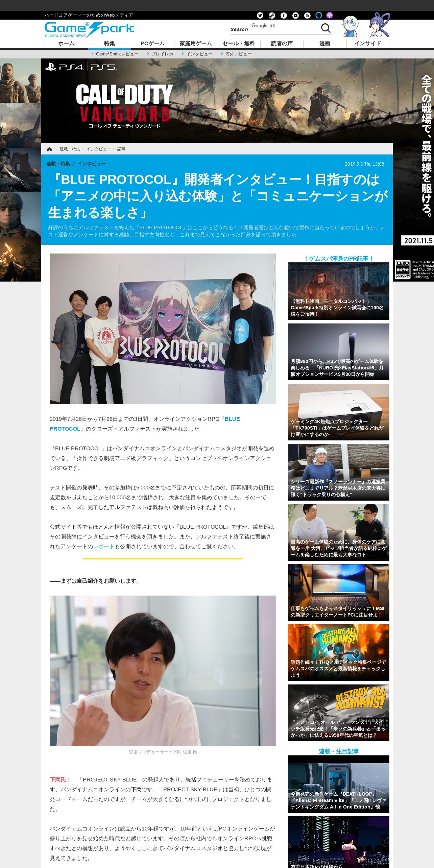This screenshot has height=868, width=434.
Task: Open the Twitter icon in header
Action: [260, 15]
